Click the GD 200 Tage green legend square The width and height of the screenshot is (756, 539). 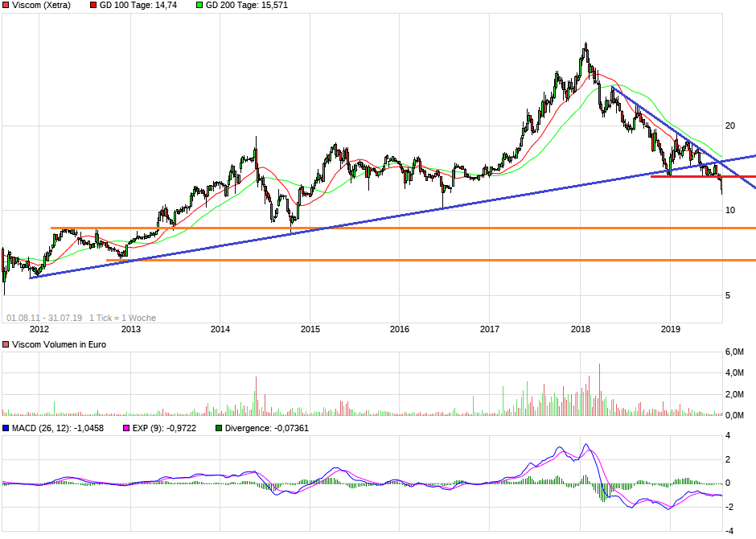(199, 6)
